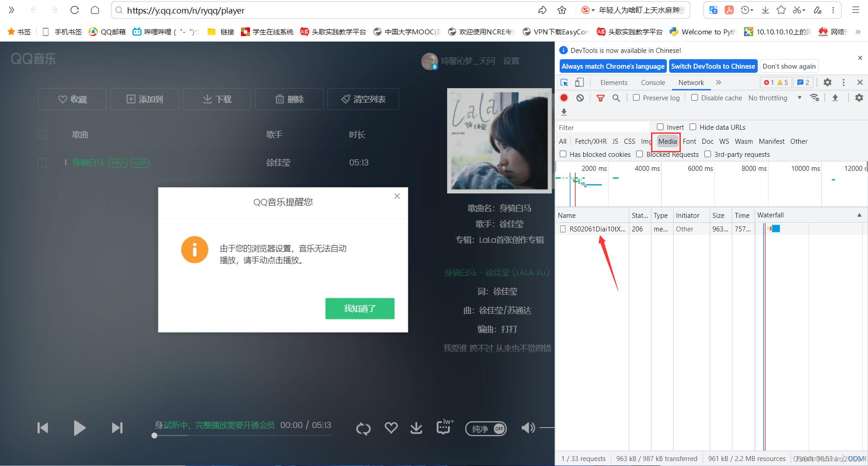
Task: Select the Font filter type
Action: (x=689, y=141)
